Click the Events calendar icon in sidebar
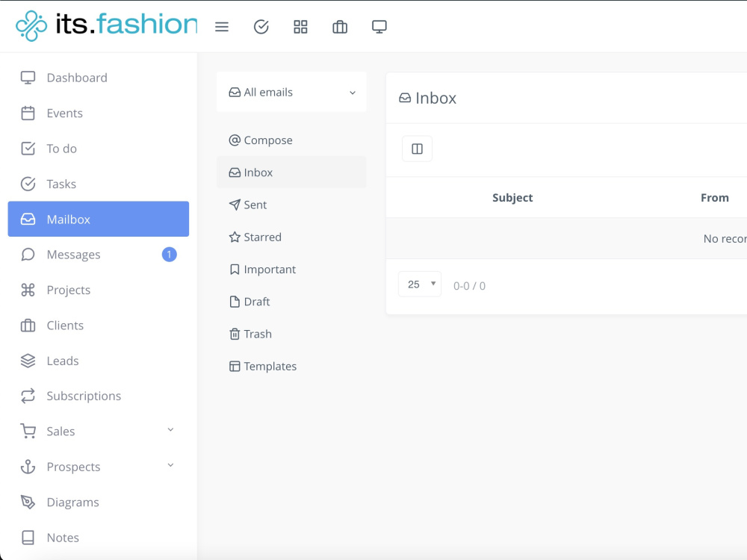The width and height of the screenshot is (747, 560). point(28,113)
